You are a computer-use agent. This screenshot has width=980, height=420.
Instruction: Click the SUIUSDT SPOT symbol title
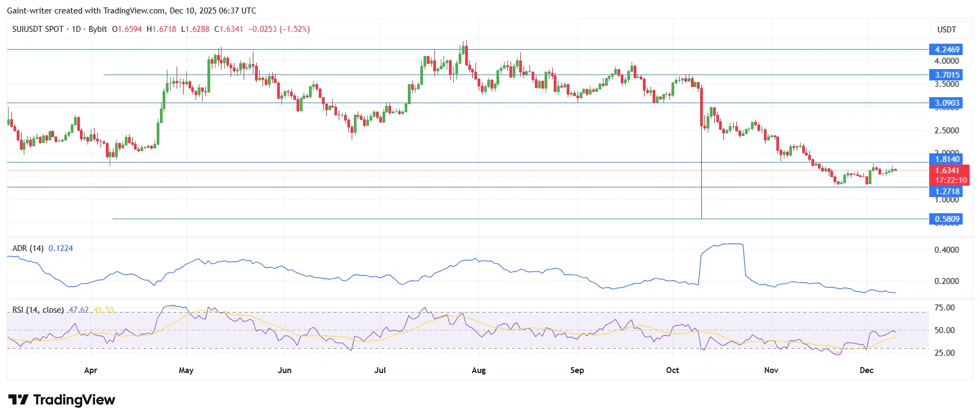pos(38,29)
